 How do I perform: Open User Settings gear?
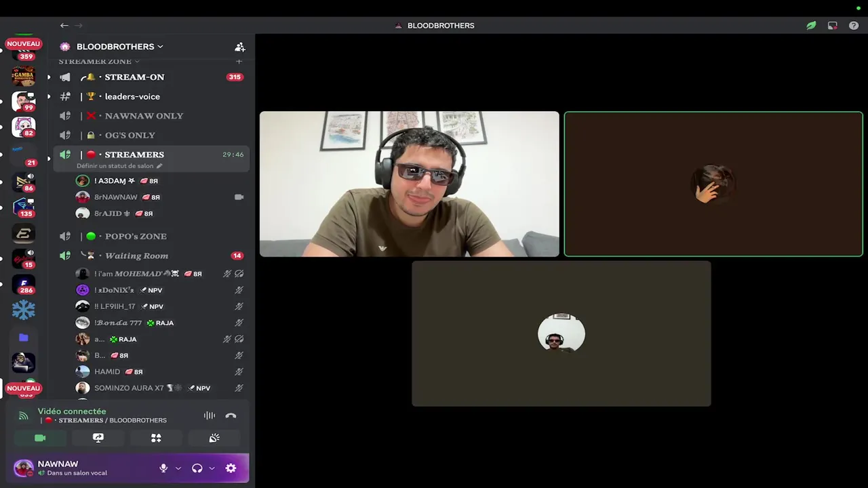coord(231,468)
